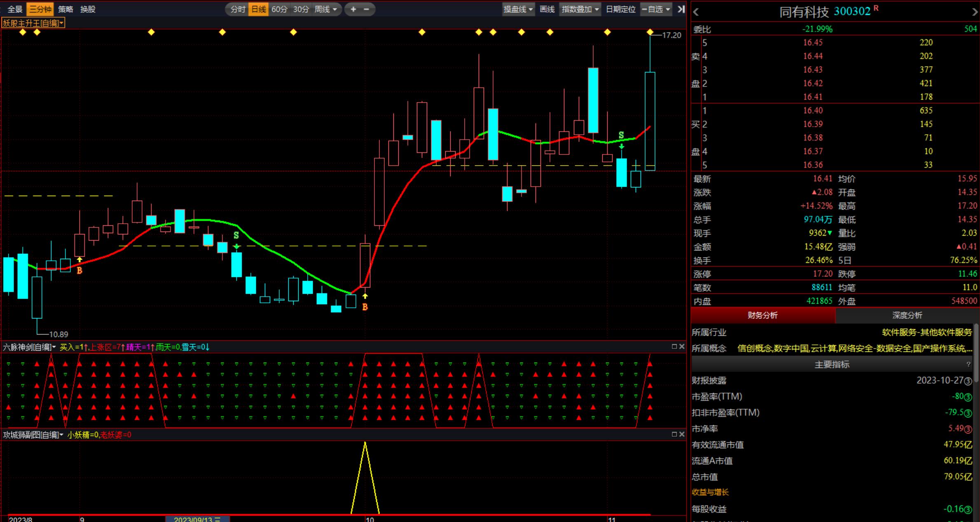
Task: Click the 画线 drawing button
Action: pos(547,9)
